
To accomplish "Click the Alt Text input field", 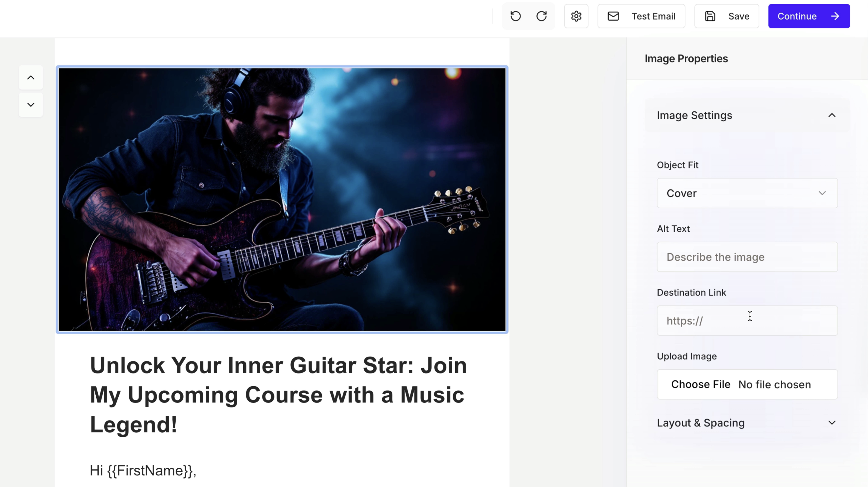I will pyautogui.click(x=747, y=257).
